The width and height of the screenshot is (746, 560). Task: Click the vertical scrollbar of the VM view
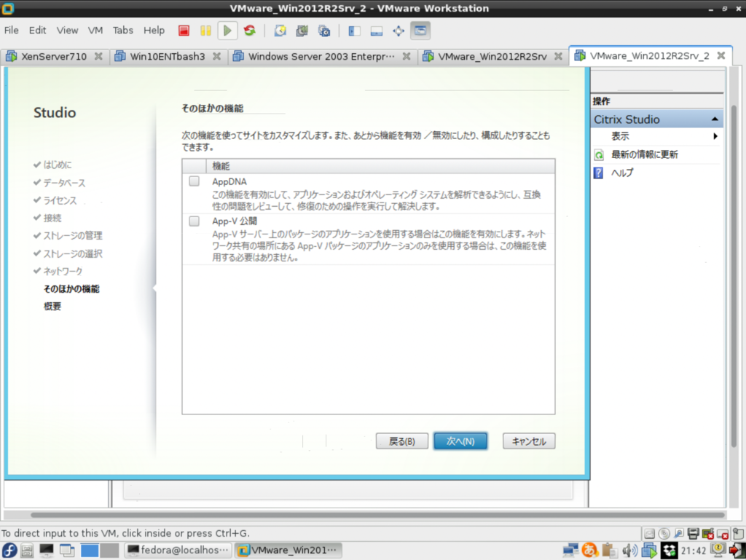734,275
